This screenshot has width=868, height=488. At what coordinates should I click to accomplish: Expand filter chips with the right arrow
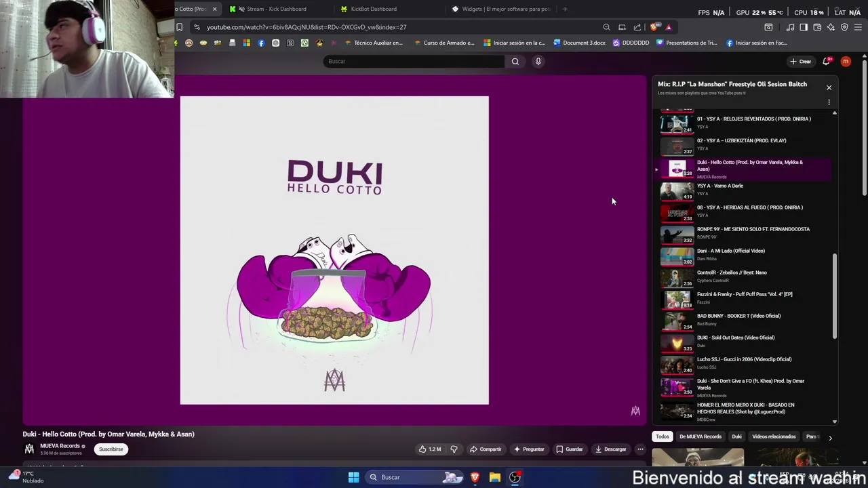click(830, 438)
